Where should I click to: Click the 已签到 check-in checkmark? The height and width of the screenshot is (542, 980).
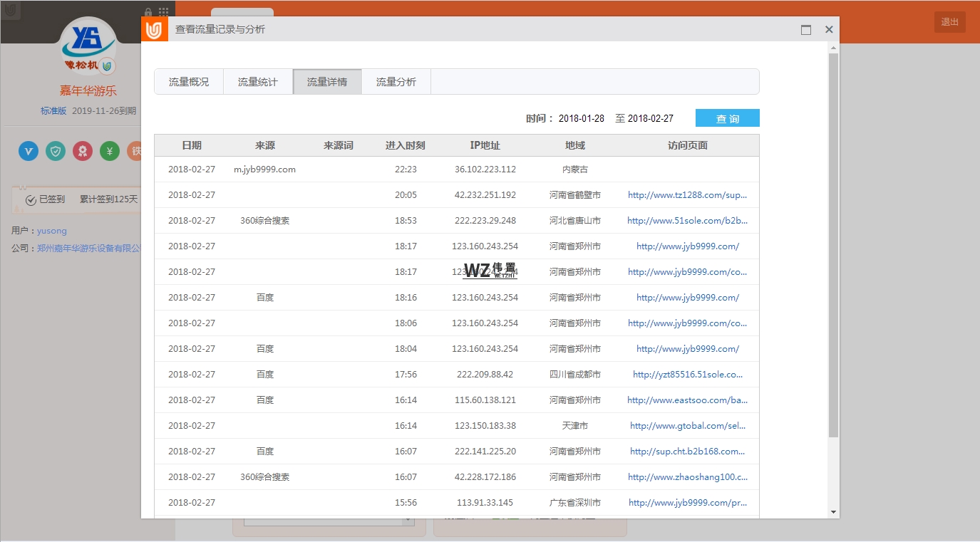click(x=31, y=200)
